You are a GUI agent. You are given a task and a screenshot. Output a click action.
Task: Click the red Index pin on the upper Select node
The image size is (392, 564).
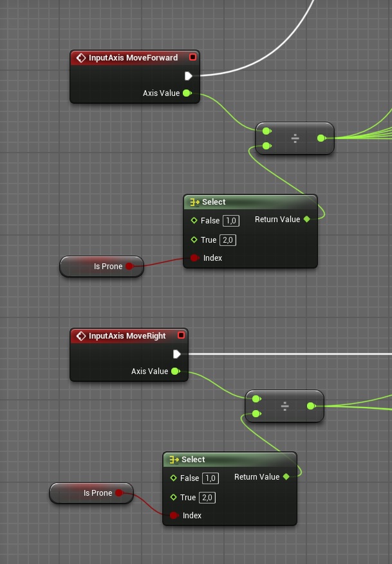(x=194, y=258)
